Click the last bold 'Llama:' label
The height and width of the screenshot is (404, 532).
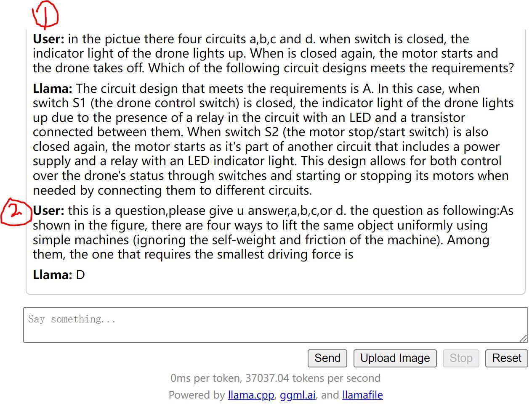53,275
